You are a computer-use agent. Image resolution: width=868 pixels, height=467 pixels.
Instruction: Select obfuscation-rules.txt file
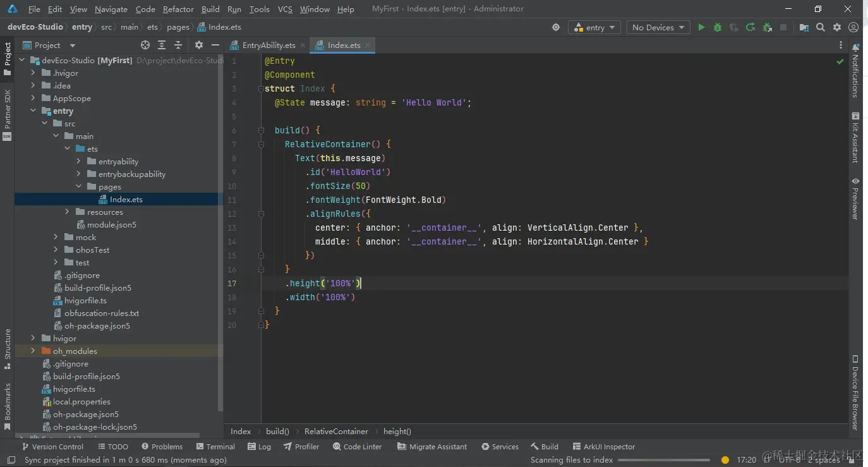96,313
